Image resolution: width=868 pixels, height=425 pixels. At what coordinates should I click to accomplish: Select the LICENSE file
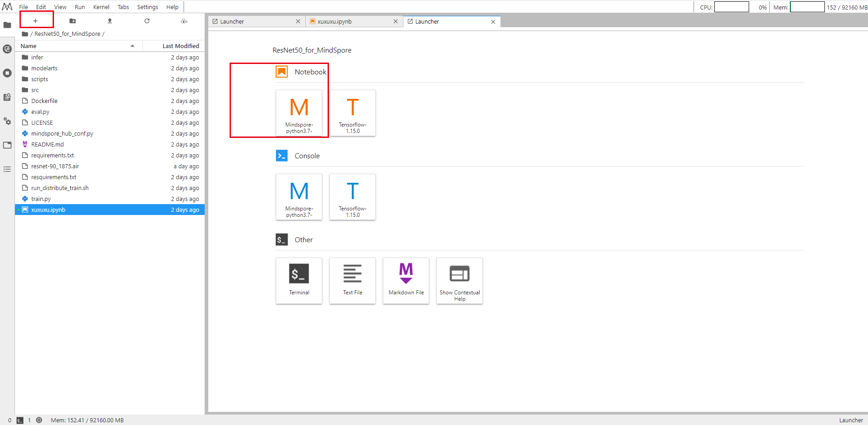tap(110, 122)
